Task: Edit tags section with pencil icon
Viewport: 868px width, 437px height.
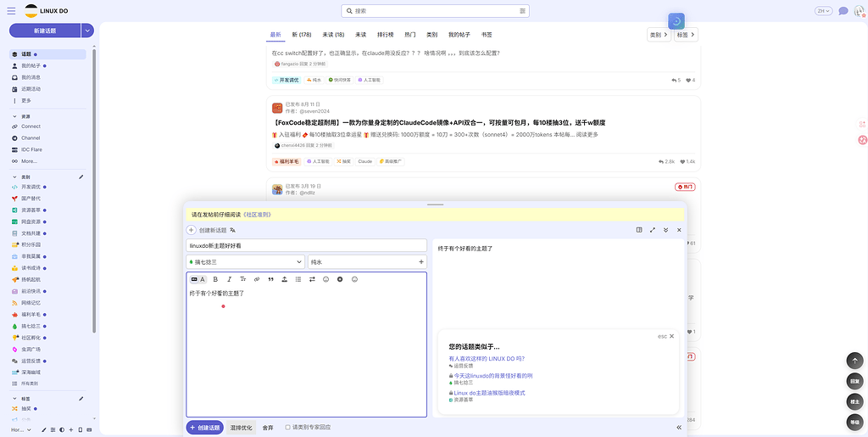Action: tap(81, 398)
